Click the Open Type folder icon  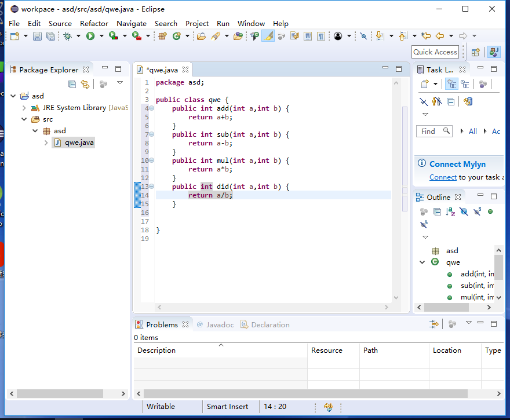201,36
